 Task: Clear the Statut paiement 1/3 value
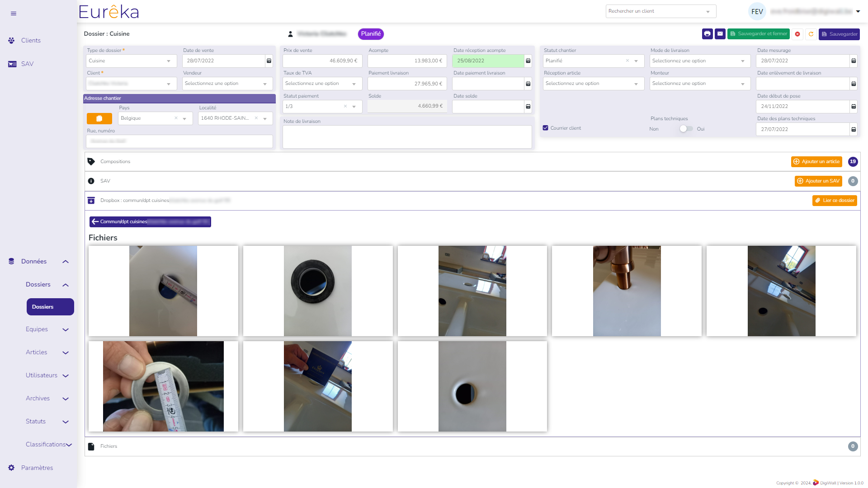click(x=345, y=107)
